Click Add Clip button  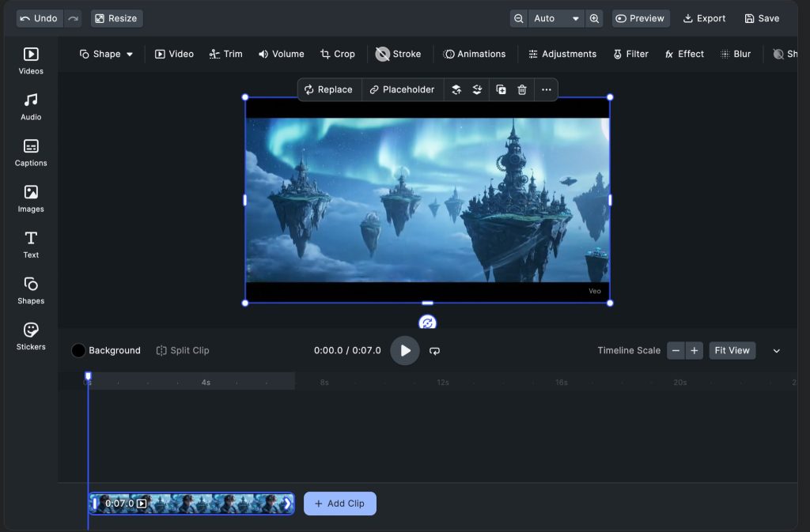pyautogui.click(x=340, y=504)
